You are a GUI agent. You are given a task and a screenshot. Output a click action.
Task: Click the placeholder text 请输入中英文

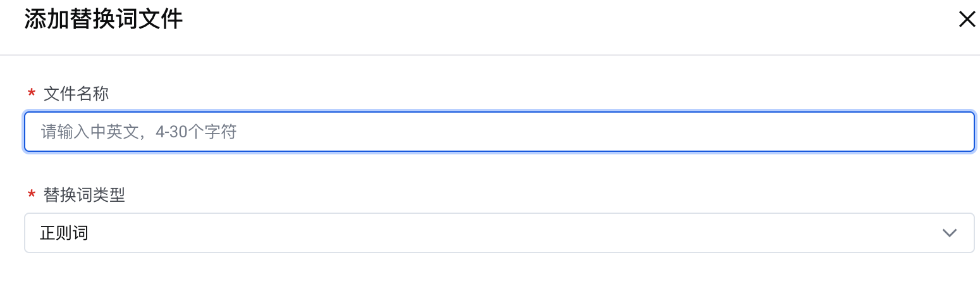pos(89,132)
